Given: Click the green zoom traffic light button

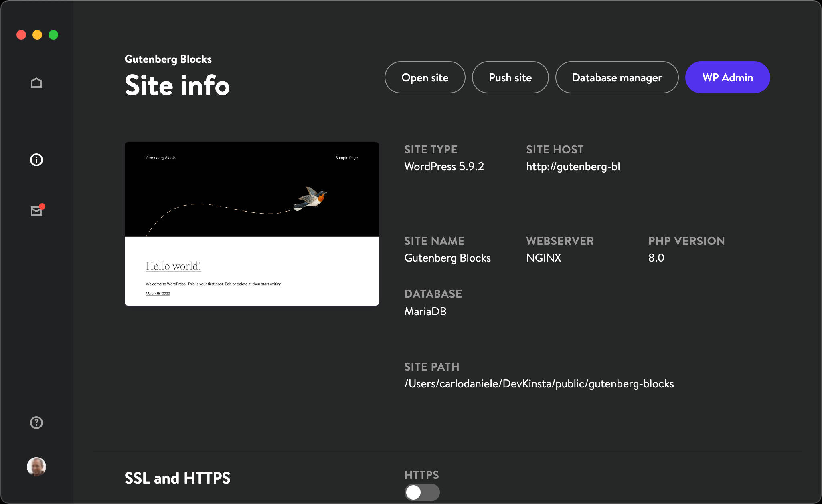Looking at the screenshot, I should pyautogui.click(x=53, y=35).
